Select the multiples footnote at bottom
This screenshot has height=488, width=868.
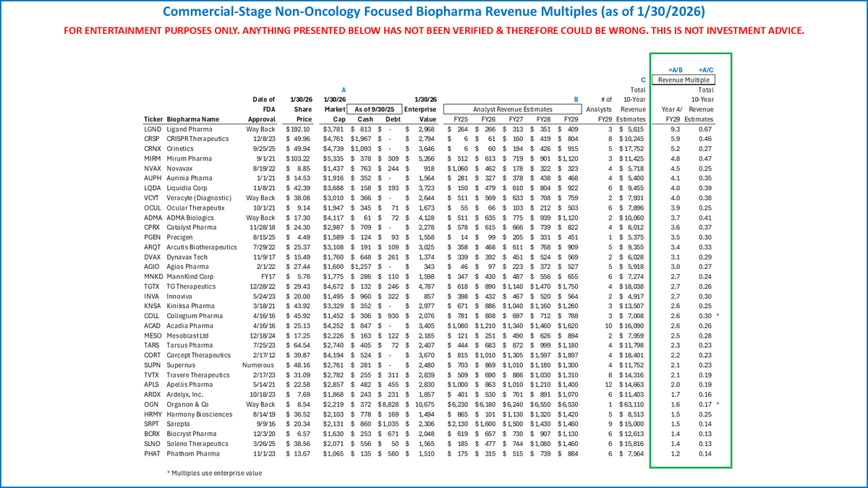[213, 473]
